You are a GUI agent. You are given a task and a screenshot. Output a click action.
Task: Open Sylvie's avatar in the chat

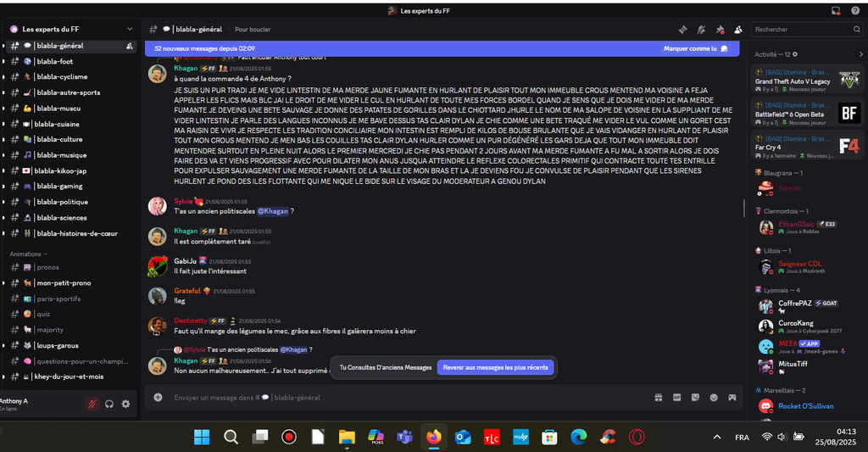click(x=157, y=206)
